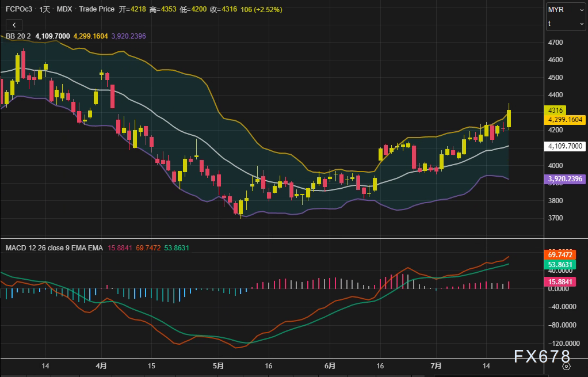This screenshot has height=377, width=588.
Task: Click the white 4,109.7000 middle band tag
Action: pos(566,147)
